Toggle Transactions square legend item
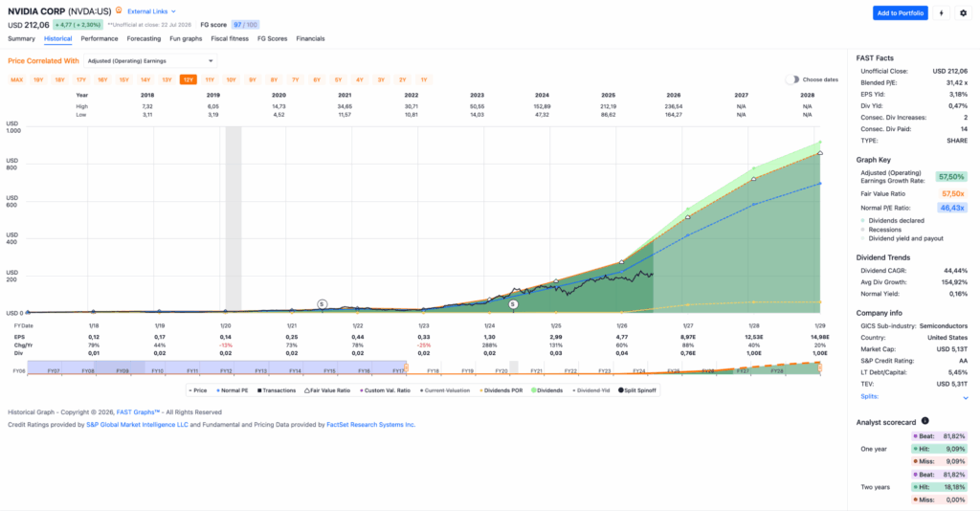 [277, 390]
